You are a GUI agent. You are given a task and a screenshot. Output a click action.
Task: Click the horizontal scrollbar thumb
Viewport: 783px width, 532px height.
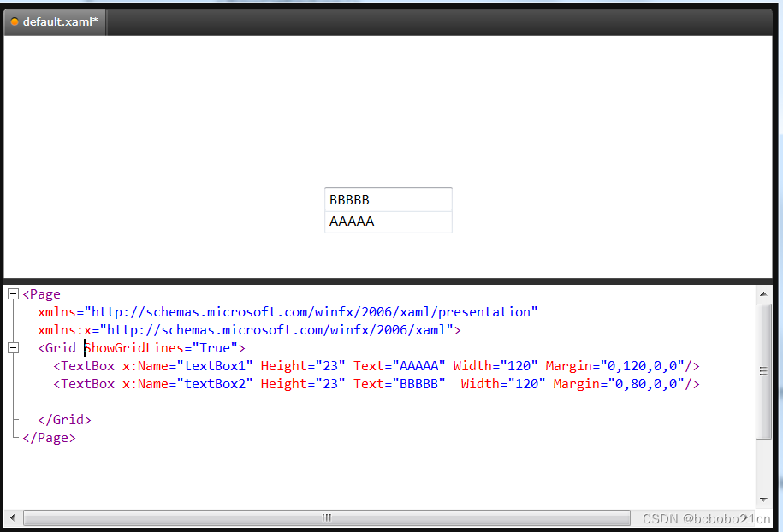(327, 517)
